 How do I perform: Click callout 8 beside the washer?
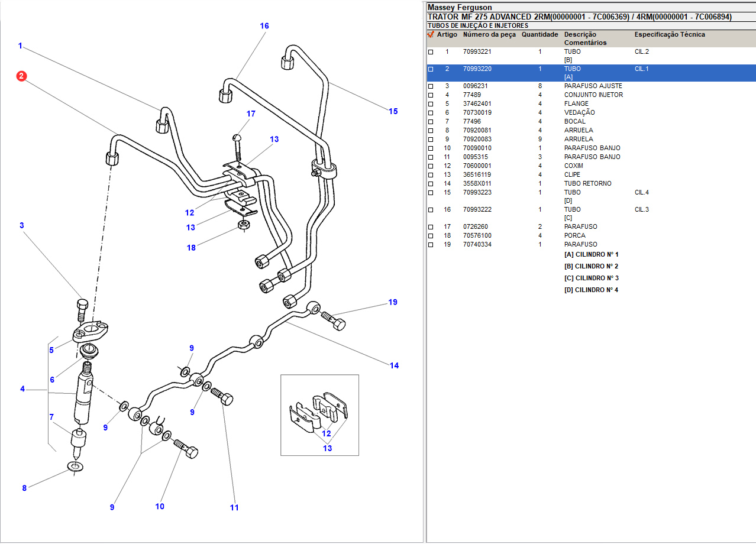point(24,488)
